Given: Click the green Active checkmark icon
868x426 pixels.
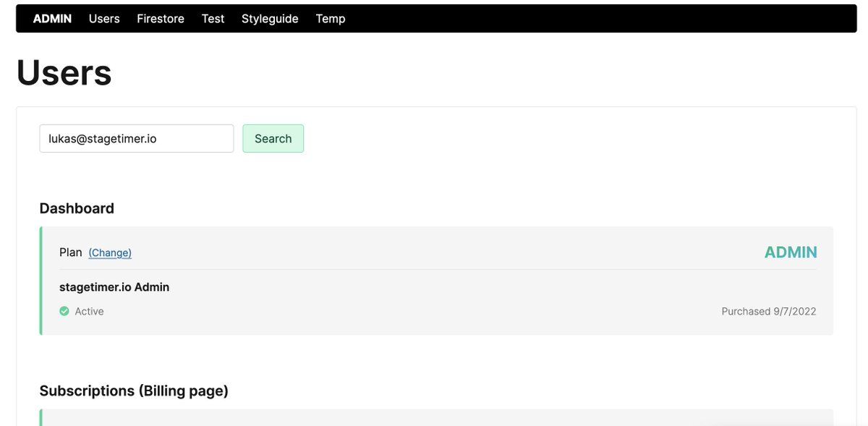Looking at the screenshot, I should point(64,311).
